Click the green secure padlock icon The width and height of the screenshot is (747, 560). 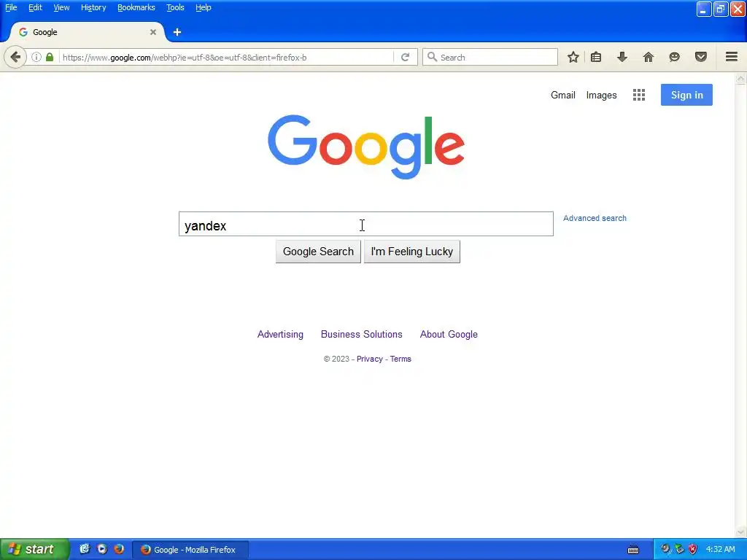coord(50,57)
